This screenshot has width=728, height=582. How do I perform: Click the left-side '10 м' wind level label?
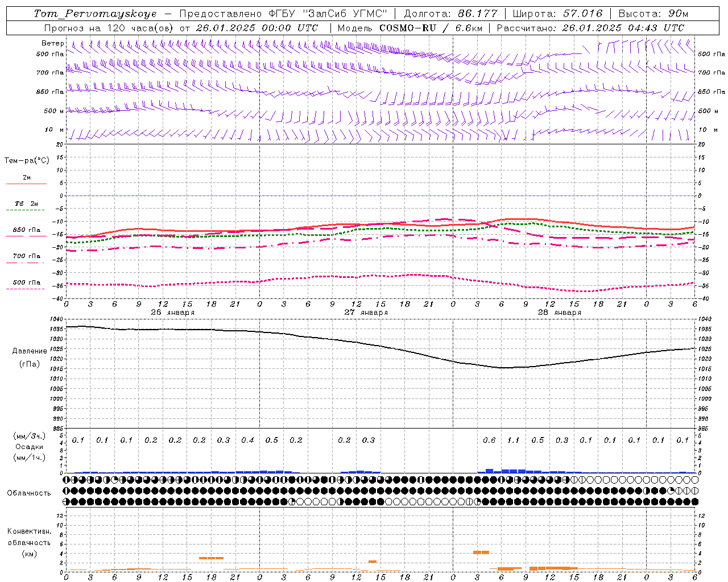tap(55, 130)
